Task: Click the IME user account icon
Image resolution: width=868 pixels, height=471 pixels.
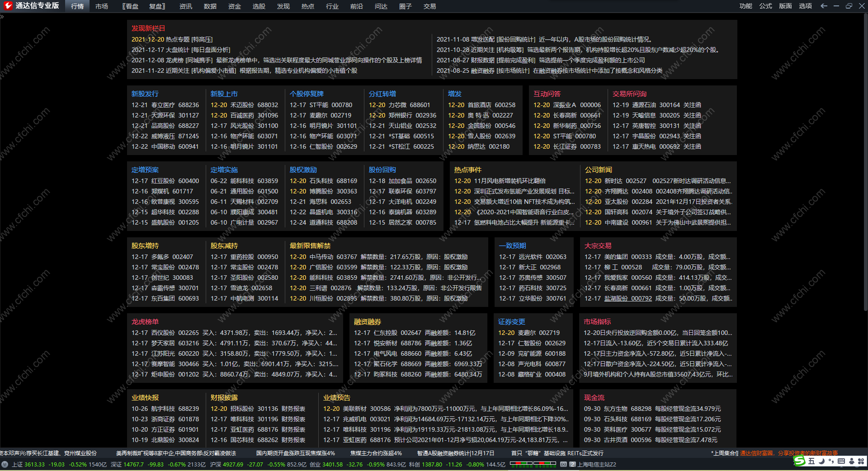Action: [851, 461]
